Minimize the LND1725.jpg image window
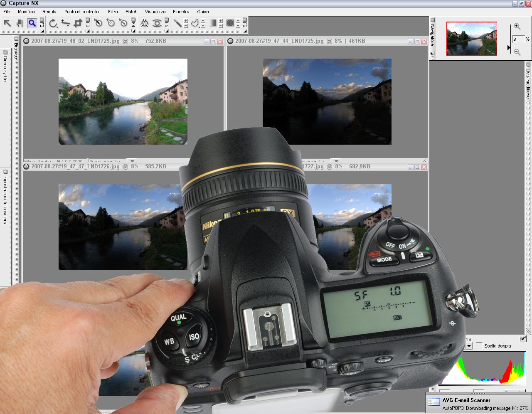The image size is (532, 414). coord(411,42)
